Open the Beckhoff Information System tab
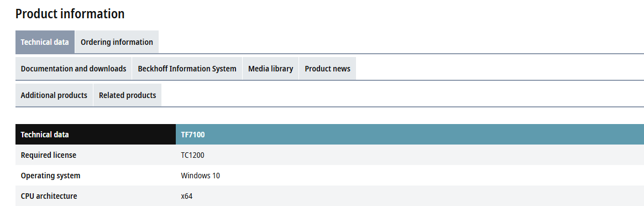Screen dimensions: 644x206 pyautogui.click(x=187, y=69)
